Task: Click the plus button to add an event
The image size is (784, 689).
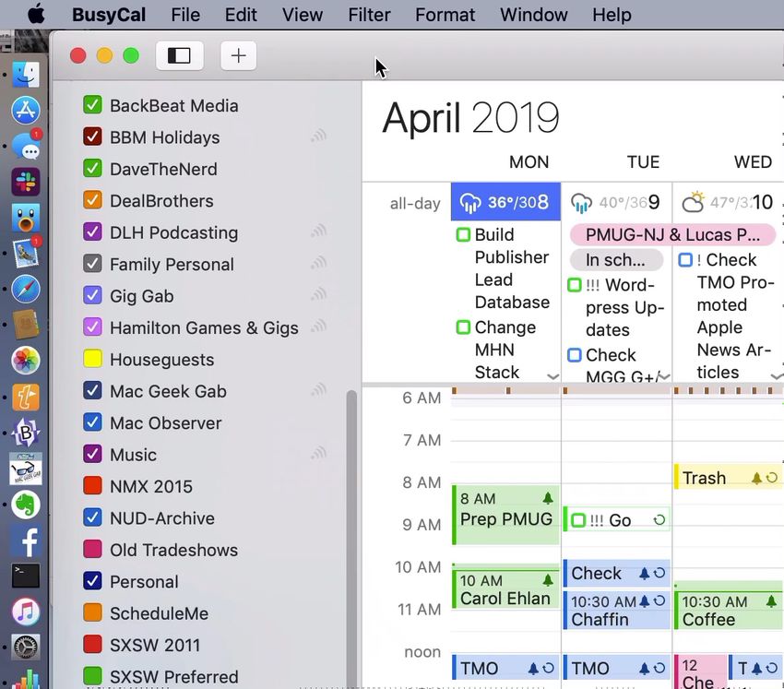Action: pyautogui.click(x=239, y=55)
